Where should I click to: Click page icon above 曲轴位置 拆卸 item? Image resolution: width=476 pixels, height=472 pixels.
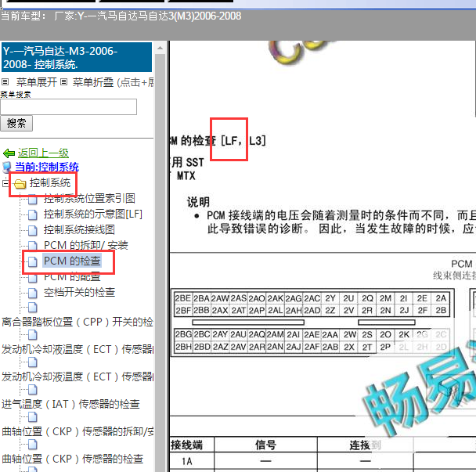click(x=33, y=416)
